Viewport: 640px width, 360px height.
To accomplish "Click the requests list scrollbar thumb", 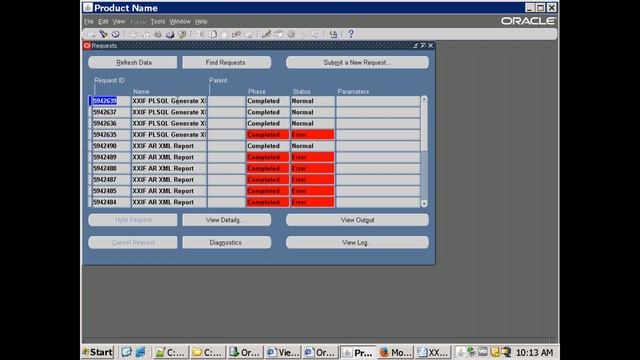I will tap(424, 127).
